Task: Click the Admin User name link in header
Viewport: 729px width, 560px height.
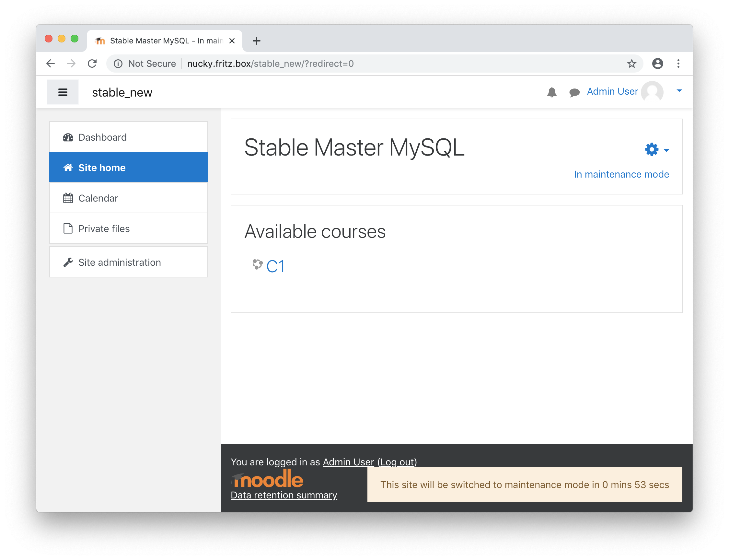Action: 612,91
